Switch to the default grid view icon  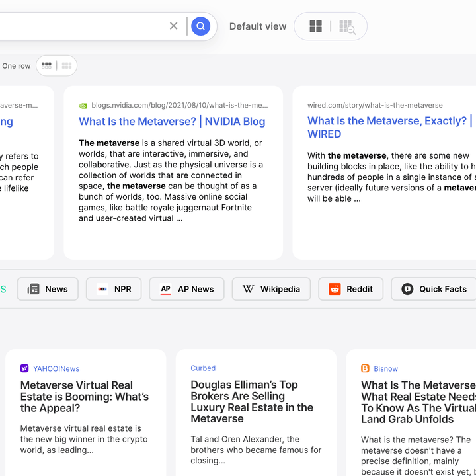click(x=316, y=26)
